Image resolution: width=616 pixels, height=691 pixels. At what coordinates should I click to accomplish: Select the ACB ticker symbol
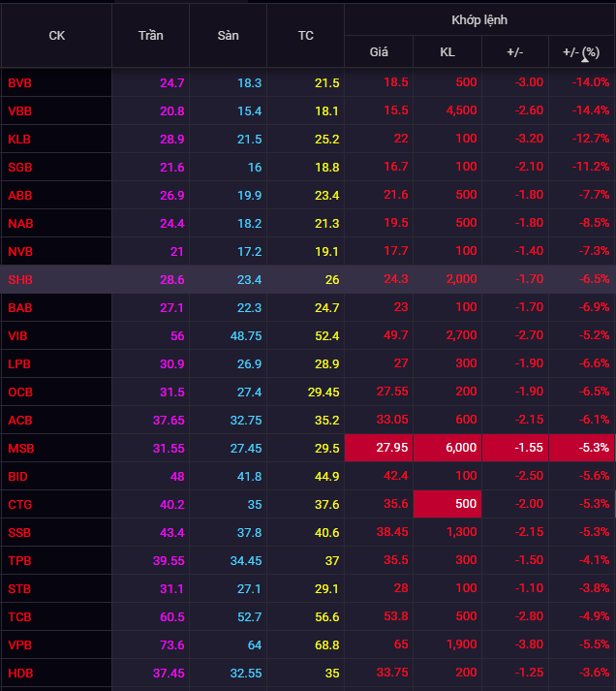pyautogui.click(x=20, y=421)
